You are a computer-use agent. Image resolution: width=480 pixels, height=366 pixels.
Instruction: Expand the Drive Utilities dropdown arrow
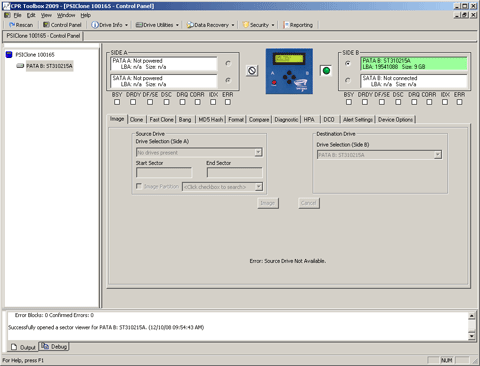pyautogui.click(x=177, y=25)
